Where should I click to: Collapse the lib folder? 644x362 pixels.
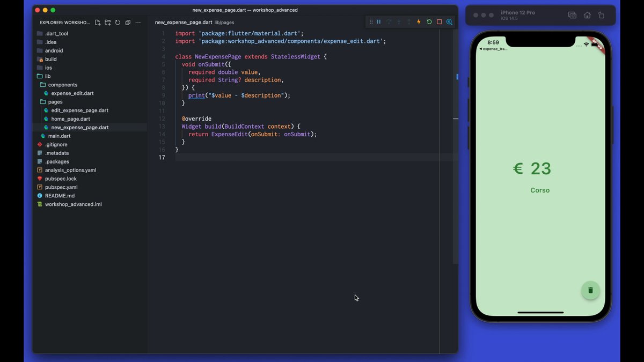click(48, 76)
